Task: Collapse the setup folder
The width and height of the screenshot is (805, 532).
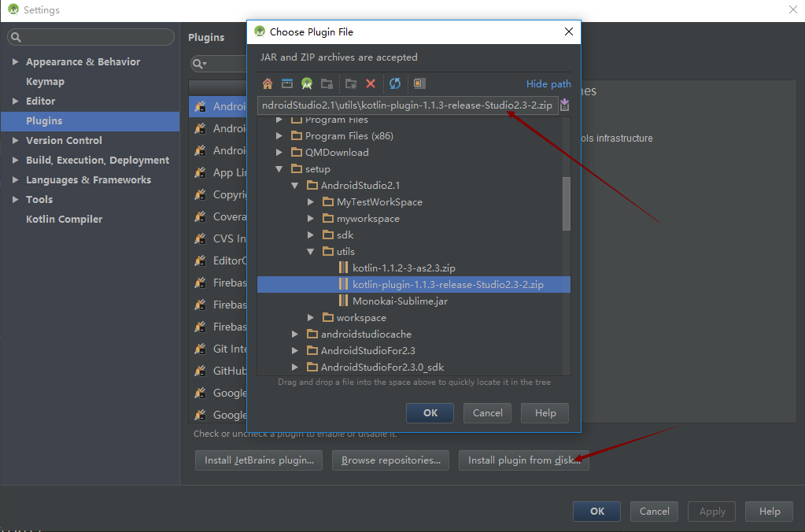Action: 279,169
